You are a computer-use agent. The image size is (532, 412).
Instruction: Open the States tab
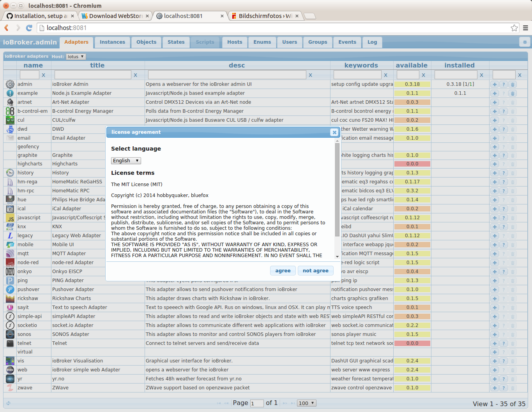point(176,42)
